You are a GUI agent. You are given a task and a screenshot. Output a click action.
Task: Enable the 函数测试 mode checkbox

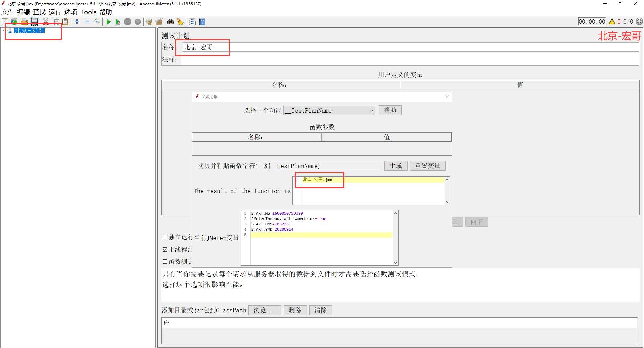click(165, 261)
